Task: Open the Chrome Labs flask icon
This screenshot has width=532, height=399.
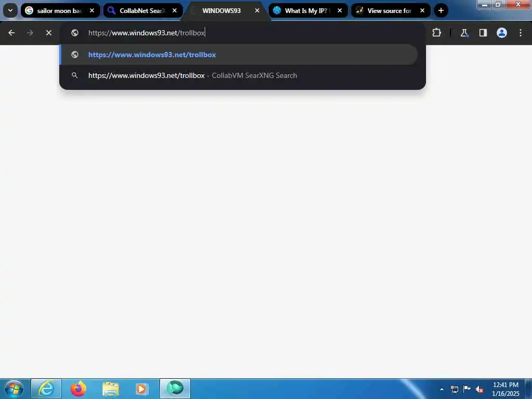Action: pos(464,33)
